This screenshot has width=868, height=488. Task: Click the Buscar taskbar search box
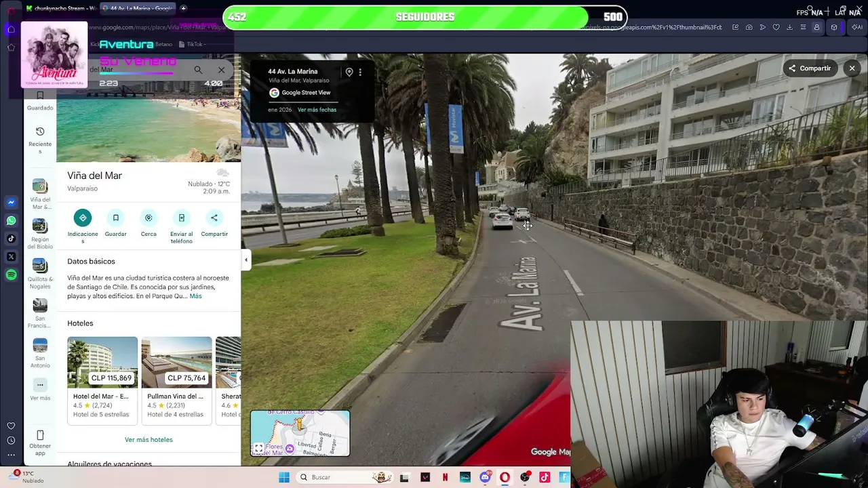(x=346, y=477)
